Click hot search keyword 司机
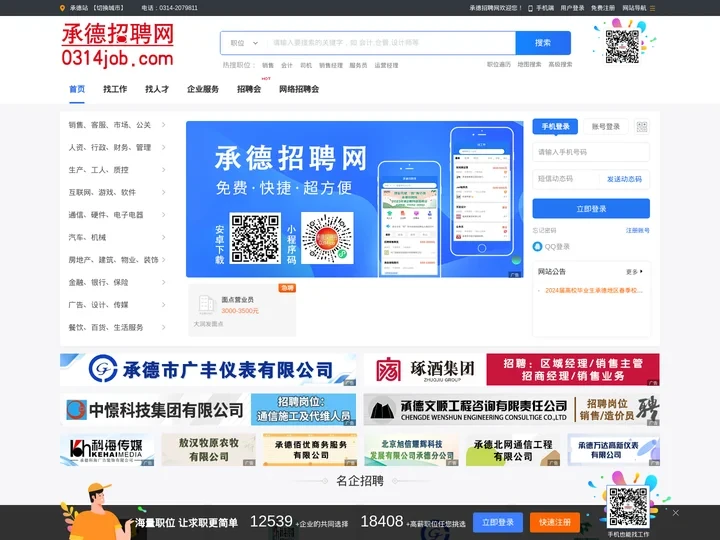Viewport: 720px width, 540px height. click(x=306, y=66)
